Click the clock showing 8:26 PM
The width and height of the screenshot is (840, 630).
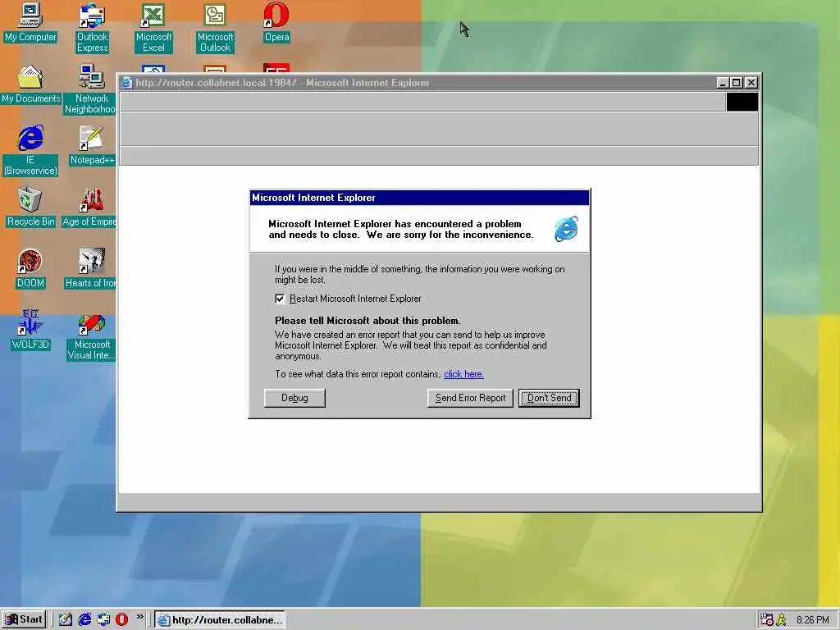[x=813, y=620]
